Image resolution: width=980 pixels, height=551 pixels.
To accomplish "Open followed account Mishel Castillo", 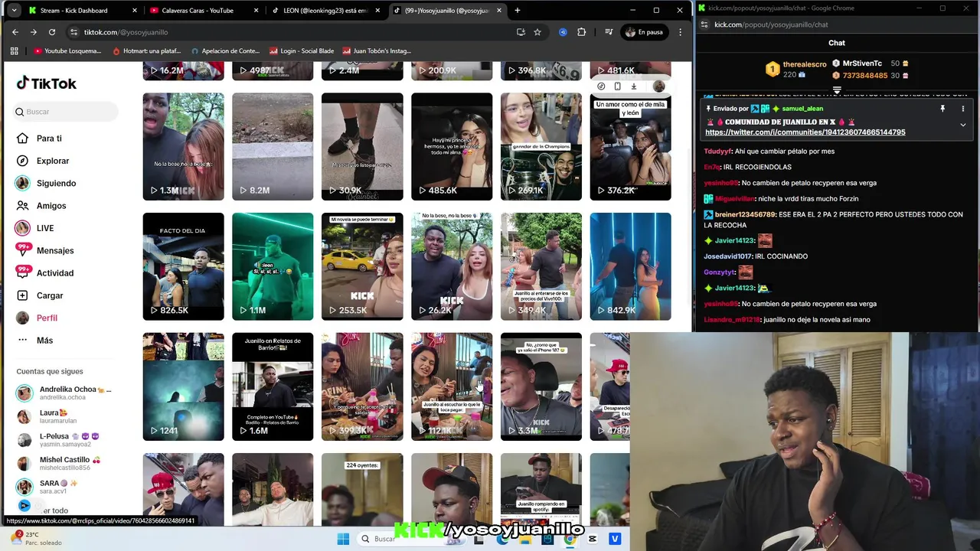I will (x=60, y=463).
